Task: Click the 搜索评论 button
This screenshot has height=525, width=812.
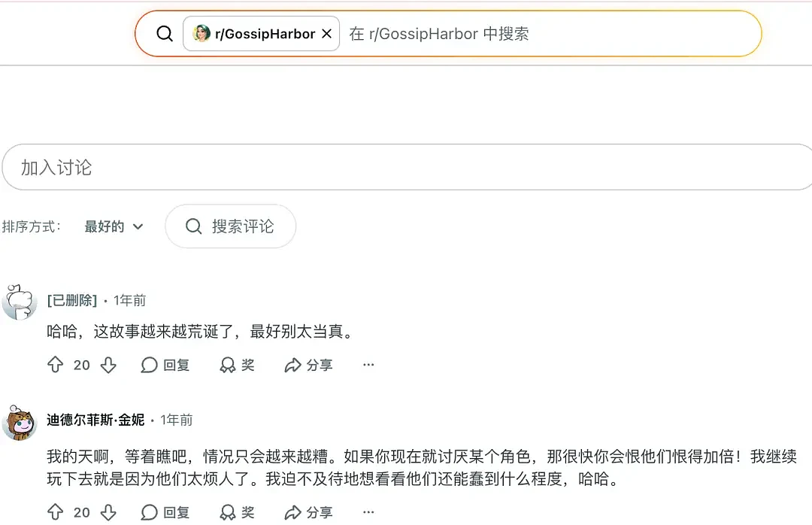Action: coord(231,226)
